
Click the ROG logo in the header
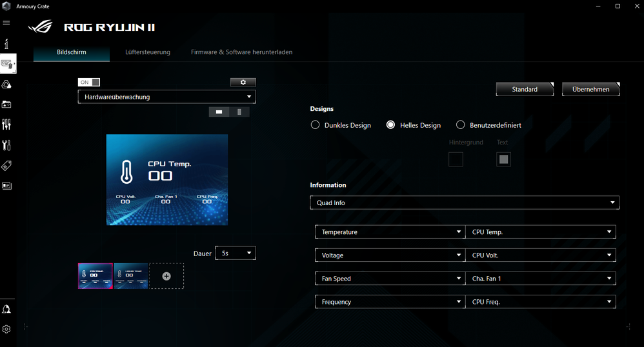point(40,27)
